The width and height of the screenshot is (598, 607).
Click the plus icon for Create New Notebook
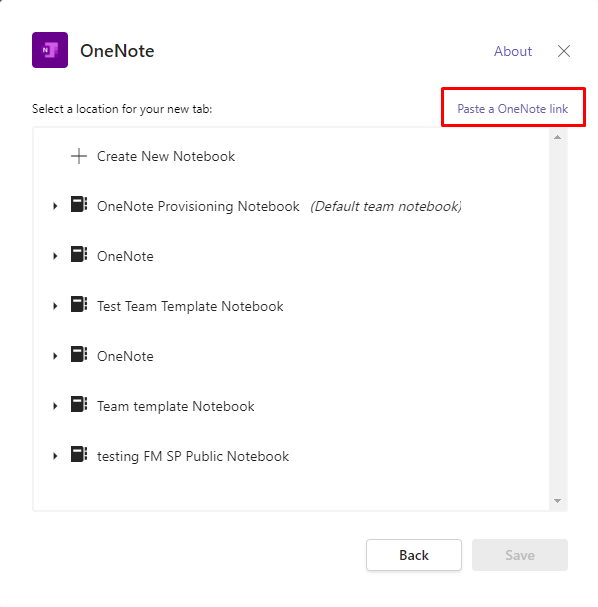pyautogui.click(x=79, y=156)
